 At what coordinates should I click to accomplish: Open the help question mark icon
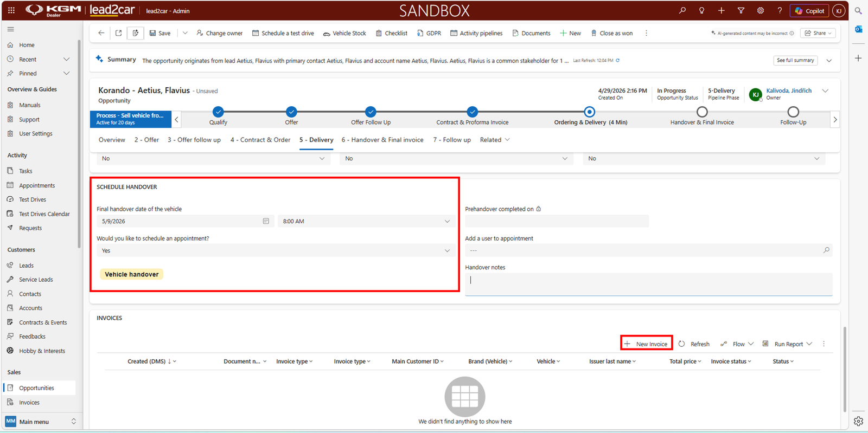[780, 10]
